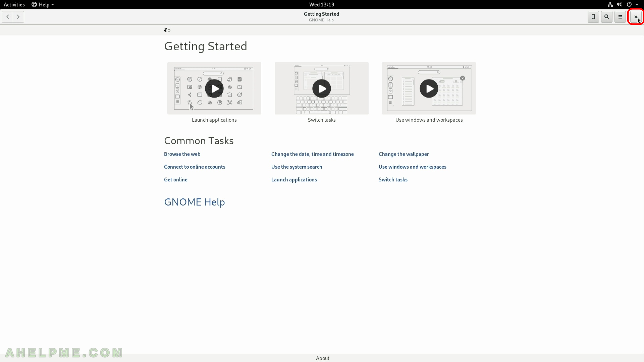Click the Use windows and workspaces caption
This screenshot has width=644, height=362.
(429, 120)
